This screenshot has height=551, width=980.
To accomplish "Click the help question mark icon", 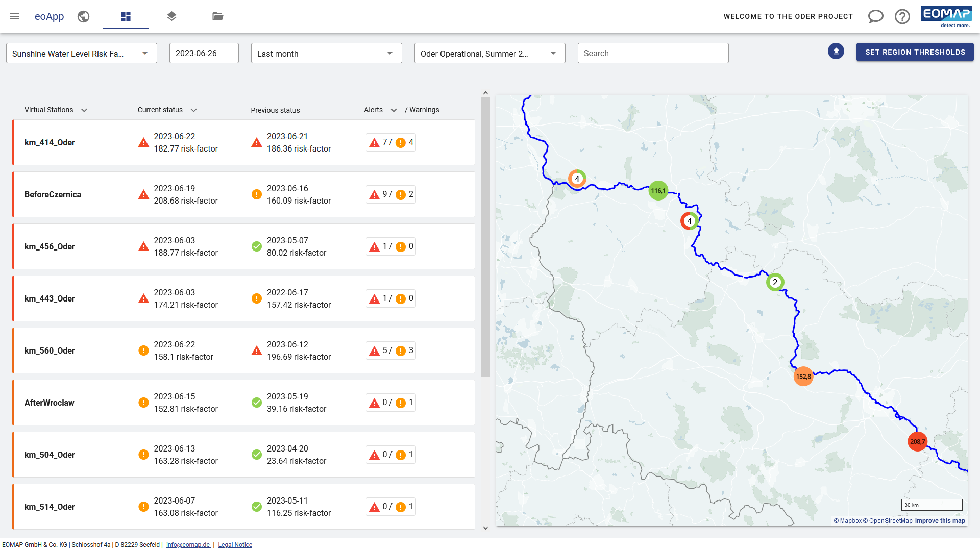I will click(902, 16).
